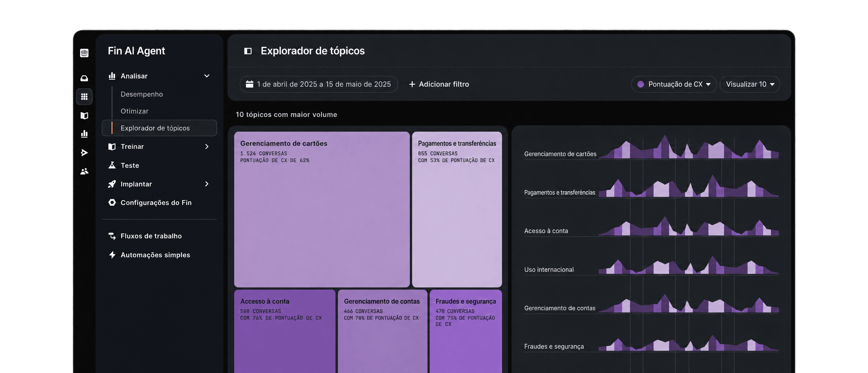
Task: Toggle the sidebar panel icon beside the title
Action: pos(248,51)
